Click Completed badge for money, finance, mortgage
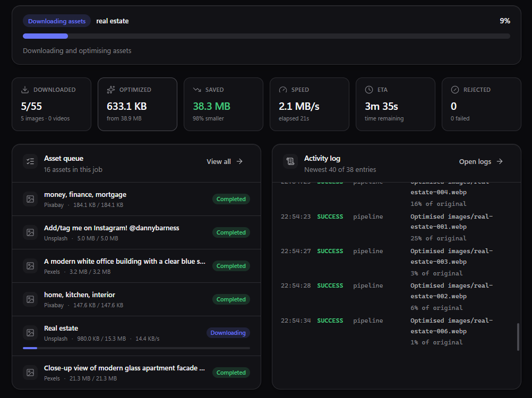532x398 pixels. [x=231, y=199]
